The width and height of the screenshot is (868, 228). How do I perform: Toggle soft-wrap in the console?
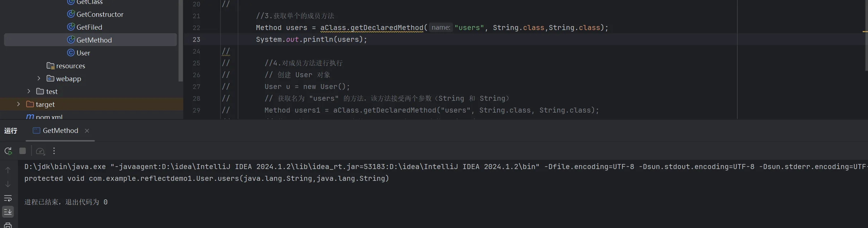(8, 198)
